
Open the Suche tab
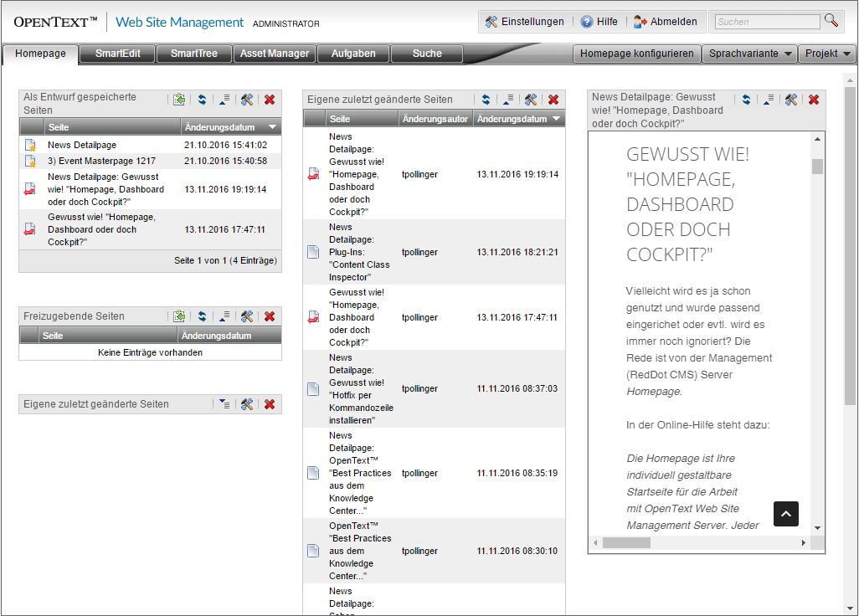(x=427, y=54)
